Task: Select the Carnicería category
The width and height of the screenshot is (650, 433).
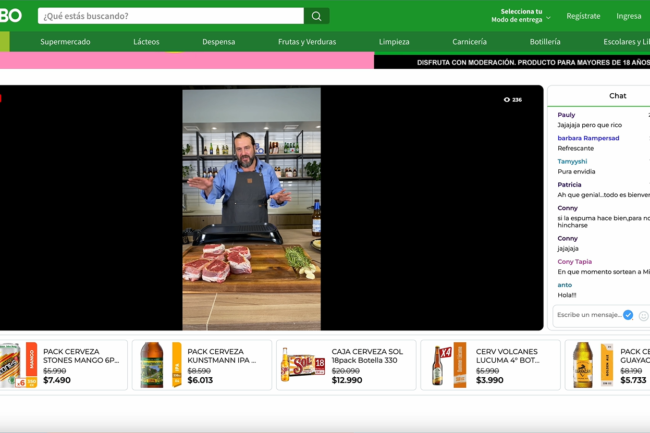Action: [x=469, y=42]
